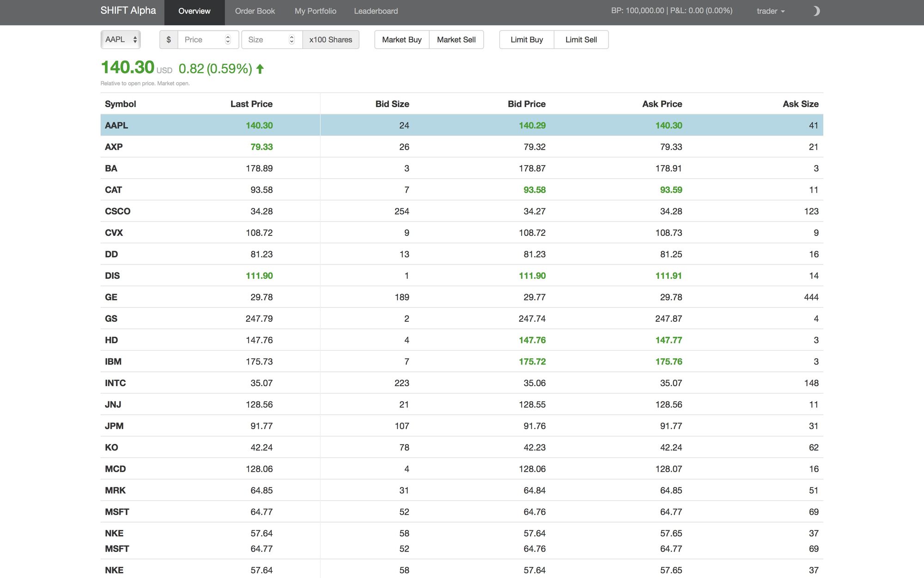924x578 pixels.
Task: Click the green up arrow indicator
Action: [260, 69]
